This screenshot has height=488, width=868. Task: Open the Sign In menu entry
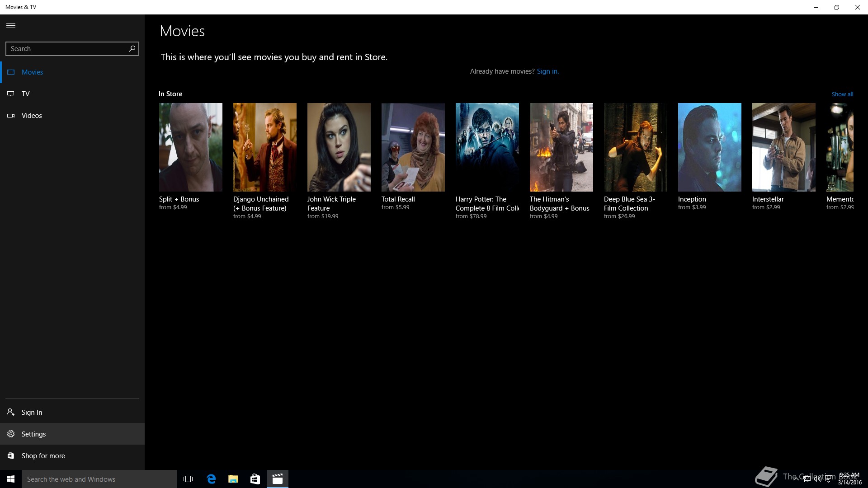point(72,412)
